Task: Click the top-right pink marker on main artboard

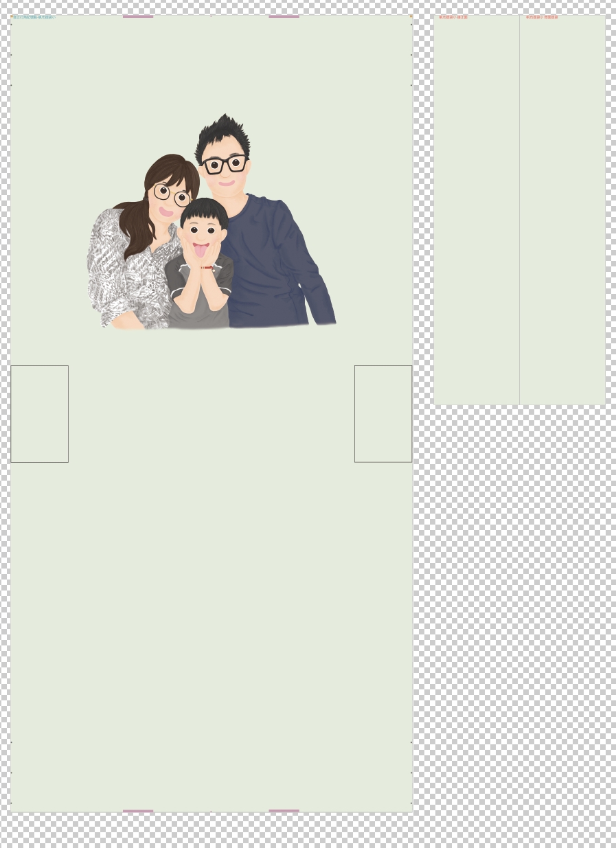Action: point(284,16)
